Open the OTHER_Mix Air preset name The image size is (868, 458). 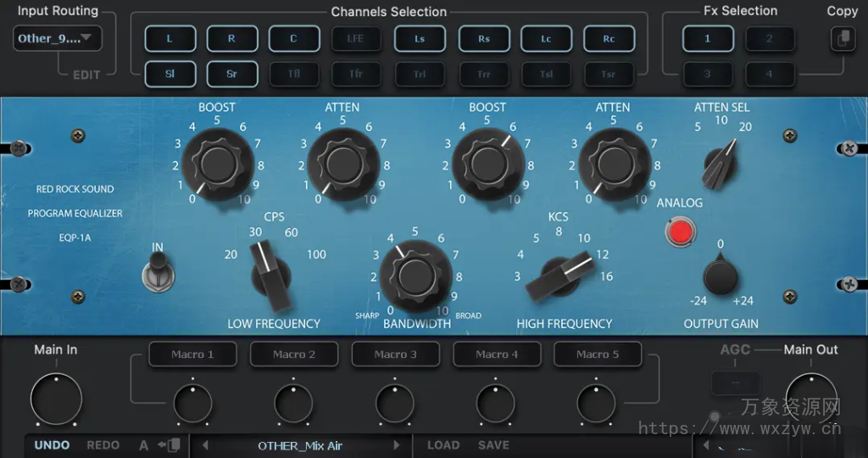tap(300, 445)
